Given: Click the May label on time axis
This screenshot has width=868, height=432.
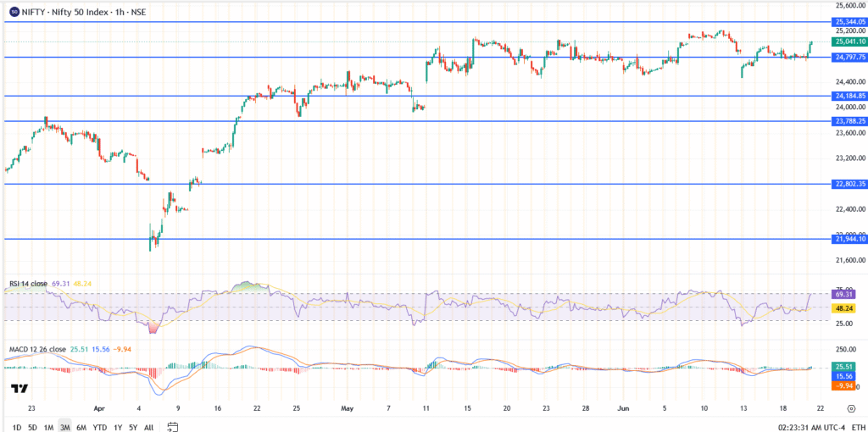Looking at the screenshot, I should pos(348,409).
